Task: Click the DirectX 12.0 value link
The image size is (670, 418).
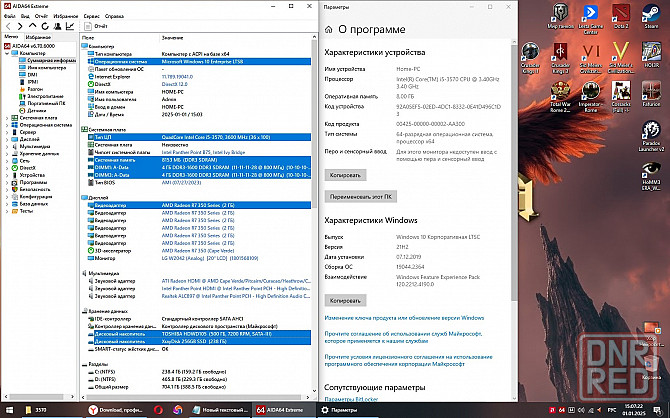Action: pyautogui.click(x=174, y=84)
